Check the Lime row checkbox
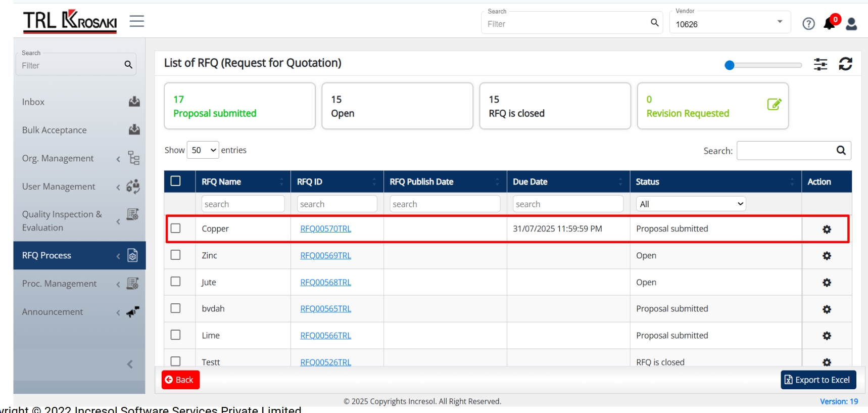Image resolution: width=868 pixels, height=413 pixels. click(x=175, y=335)
